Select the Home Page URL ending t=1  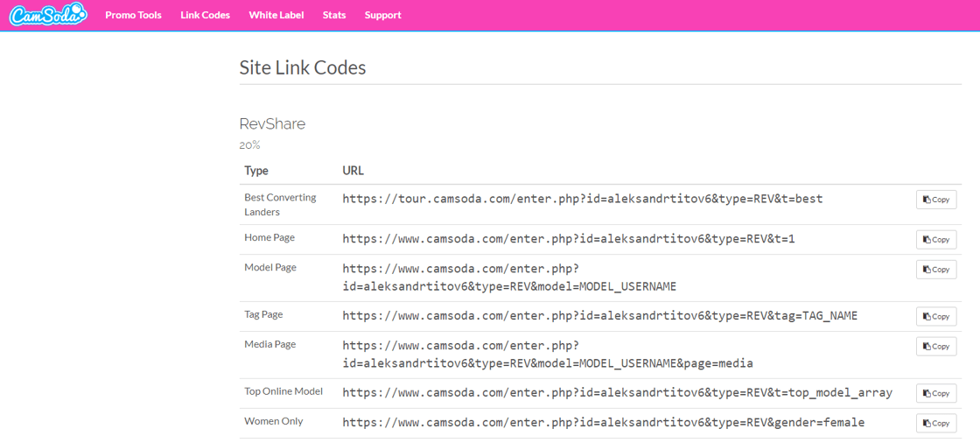[569, 238]
